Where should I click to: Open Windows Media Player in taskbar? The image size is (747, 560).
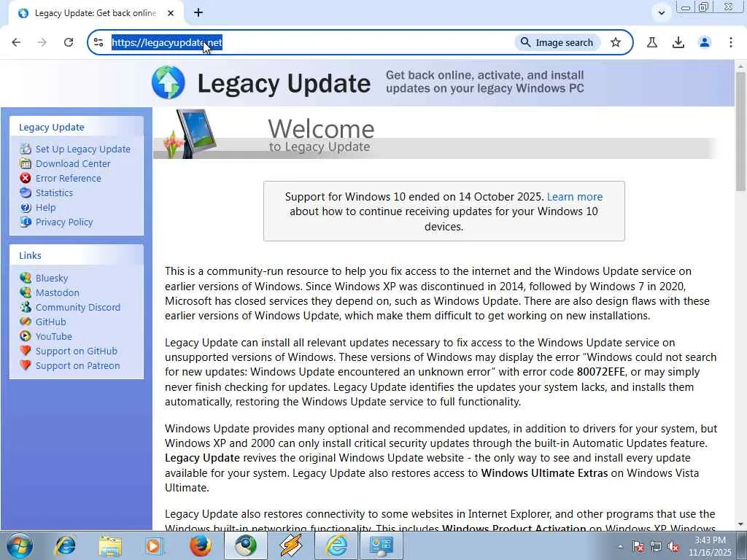pyautogui.click(x=155, y=545)
